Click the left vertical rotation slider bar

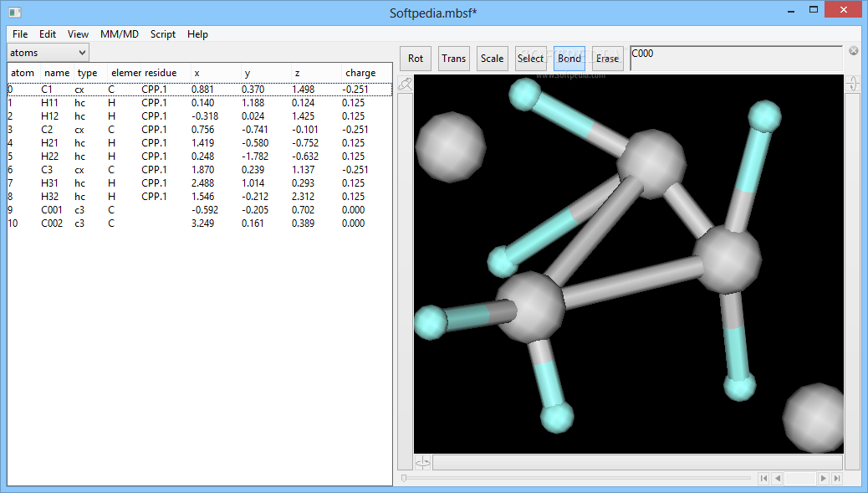point(406,281)
